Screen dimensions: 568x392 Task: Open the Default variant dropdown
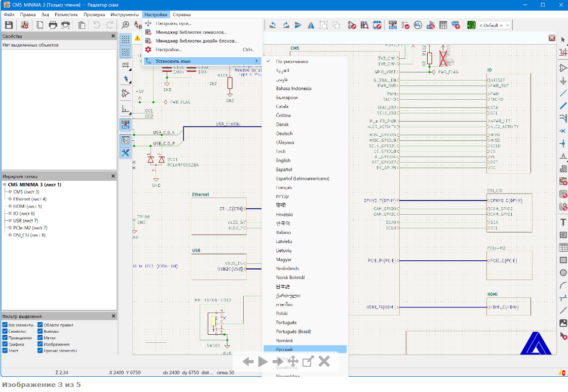[495, 25]
